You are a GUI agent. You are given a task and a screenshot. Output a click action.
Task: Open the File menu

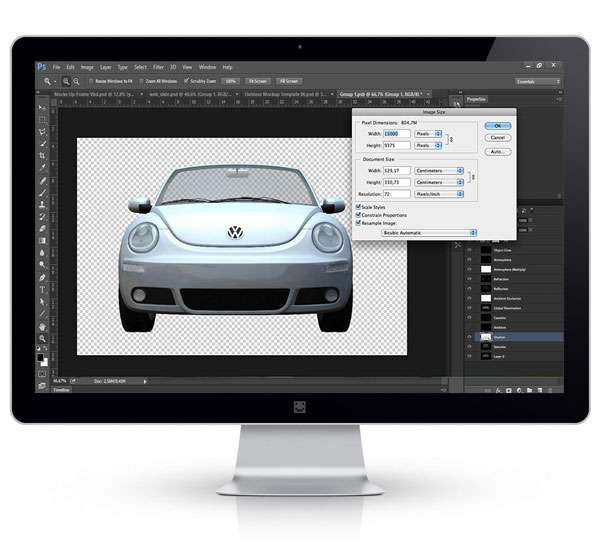(56, 67)
